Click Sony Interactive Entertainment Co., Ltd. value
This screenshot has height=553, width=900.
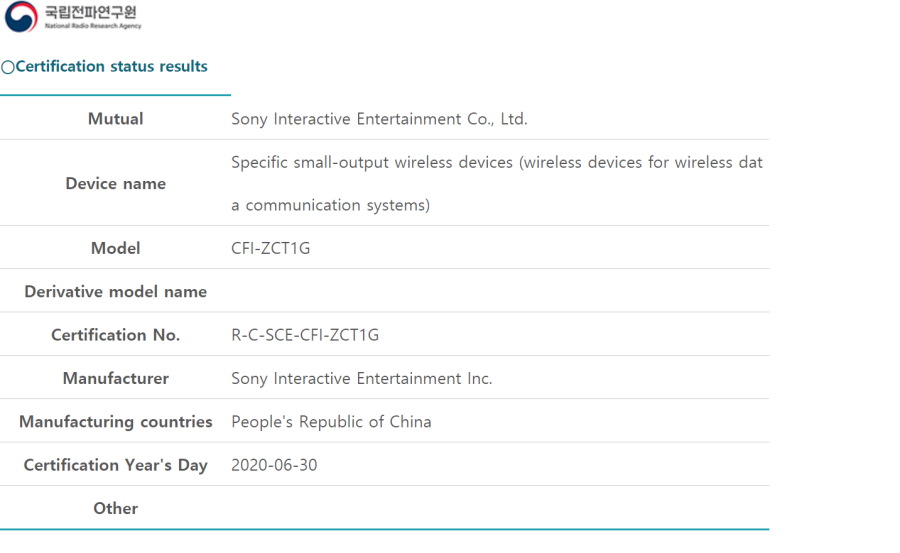(379, 119)
